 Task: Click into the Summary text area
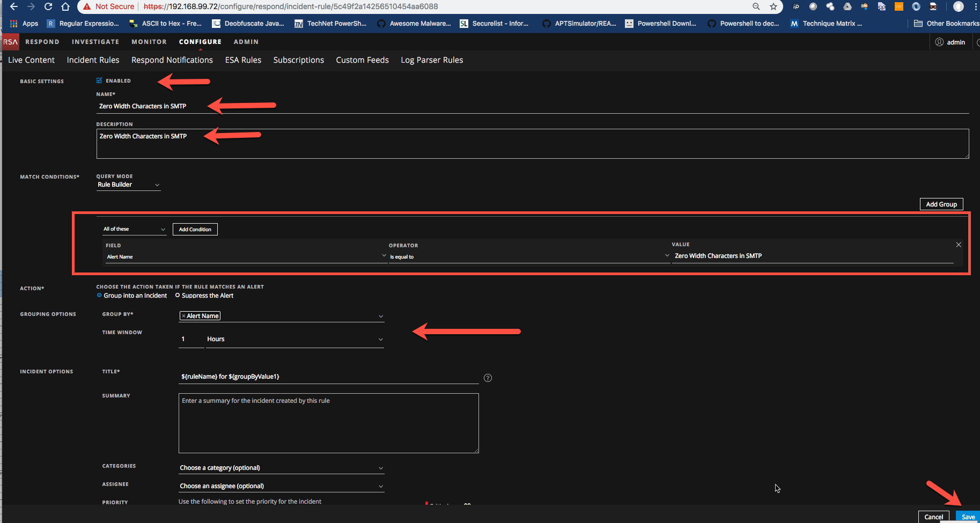[328, 423]
